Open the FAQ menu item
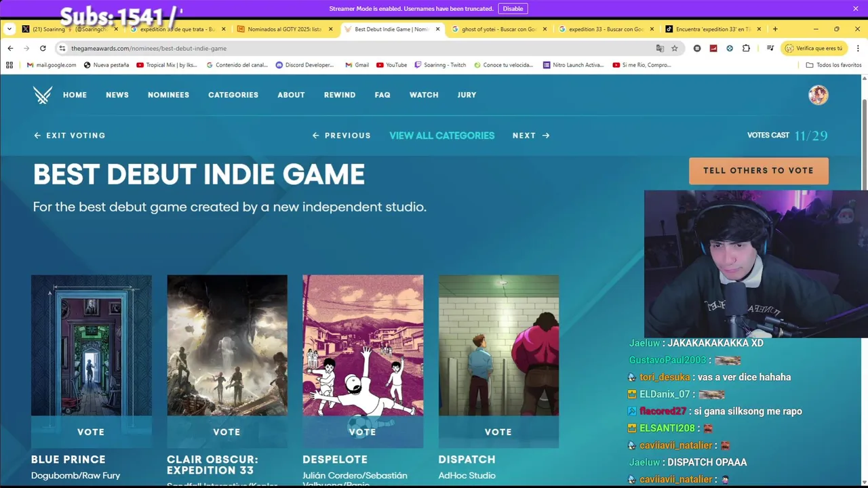 pos(382,95)
